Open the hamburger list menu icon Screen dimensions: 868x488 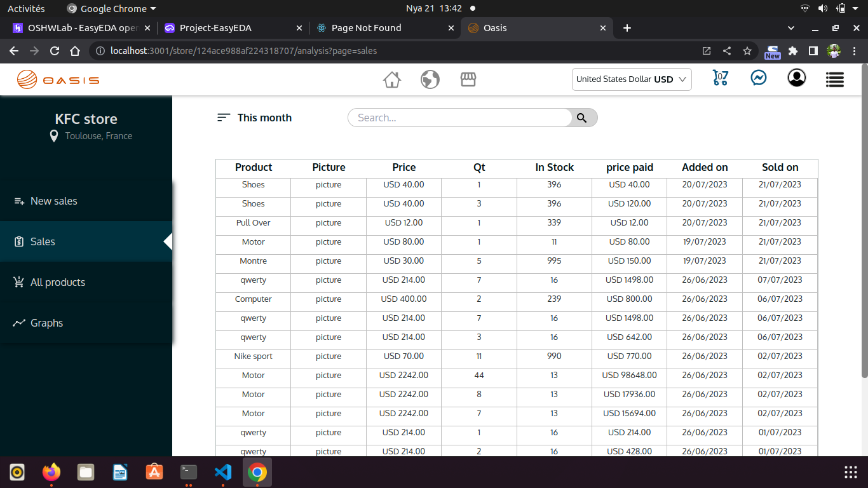835,79
